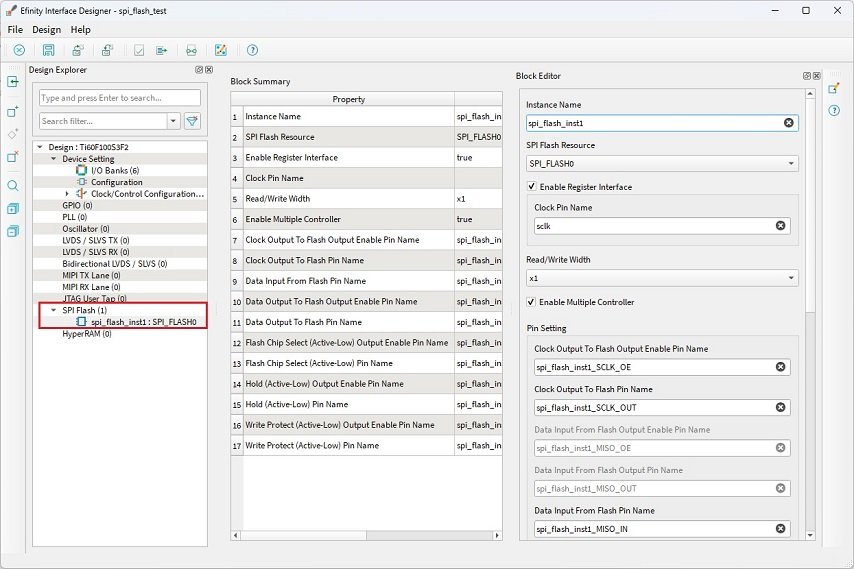Click the generate constraints toolbar icon
The width and height of the screenshot is (854, 569).
[x=162, y=50]
